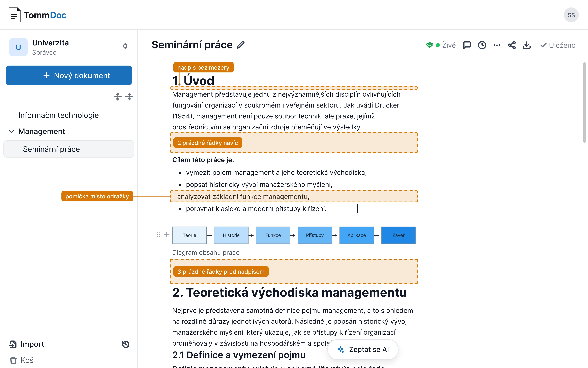588x368 pixels.
Task: Click the Cílem této práce je: text
Action: pos(203,160)
